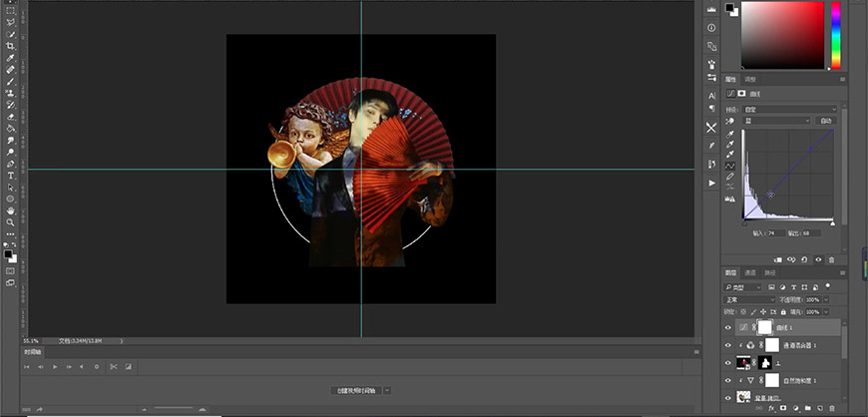Select the Type tool

pyautogui.click(x=11, y=176)
